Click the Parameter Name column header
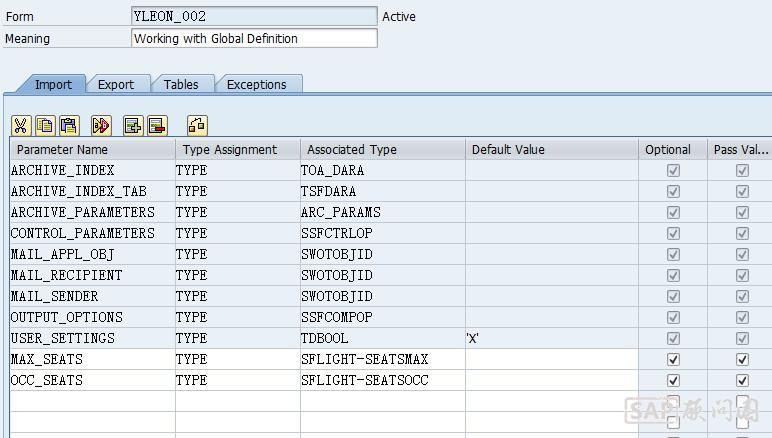Screen dimensions: 772x438 92,149
